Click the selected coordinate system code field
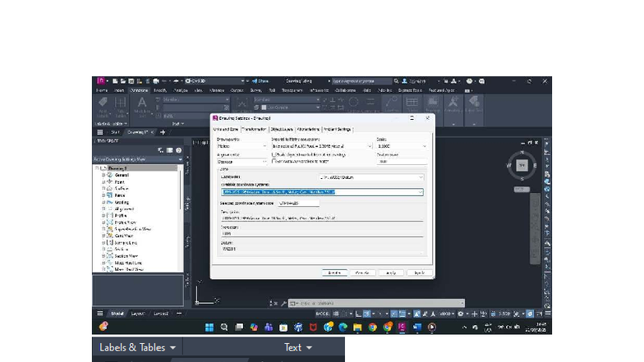This screenshot has height=362, width=644. tap(298, 203)
